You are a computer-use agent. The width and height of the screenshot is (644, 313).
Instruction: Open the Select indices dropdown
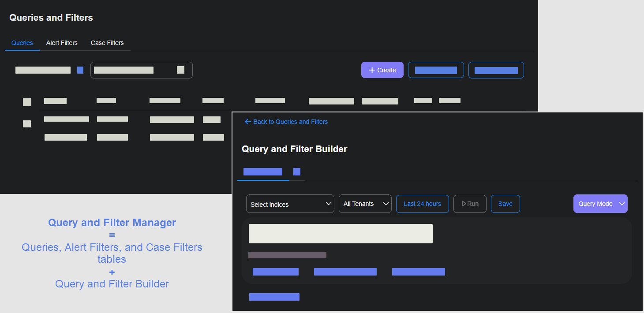tap(290, 204)
